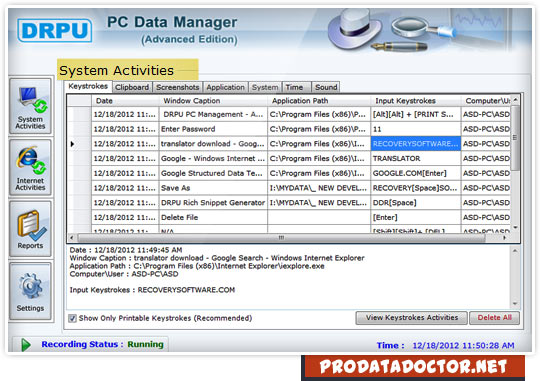The width and height of the screenshot is (540, 381).
Task: Click details pane scrollbar up arrow
Action: (x=515, y=250)
